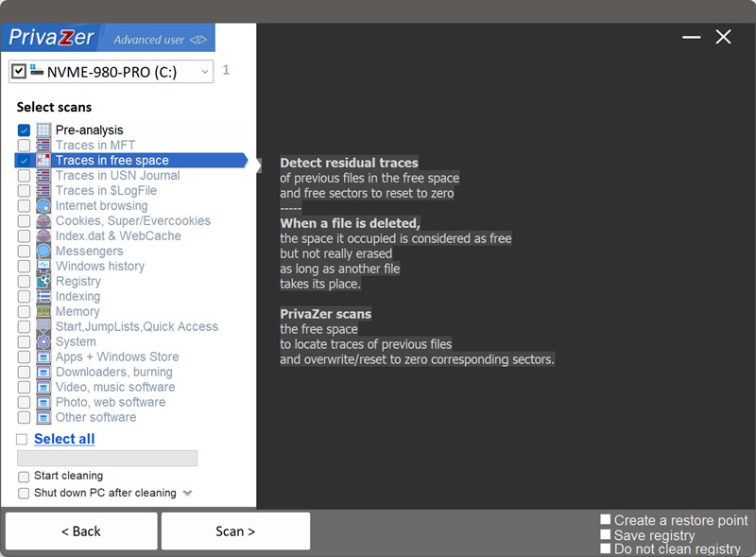Click the Indexing list icon
This screenshot has height=557, width=756.
tap(43, 296)
